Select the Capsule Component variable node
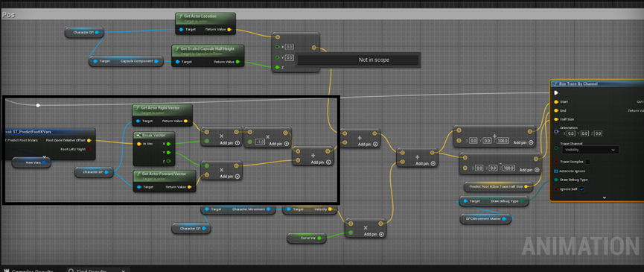 (x=125, y=61)
